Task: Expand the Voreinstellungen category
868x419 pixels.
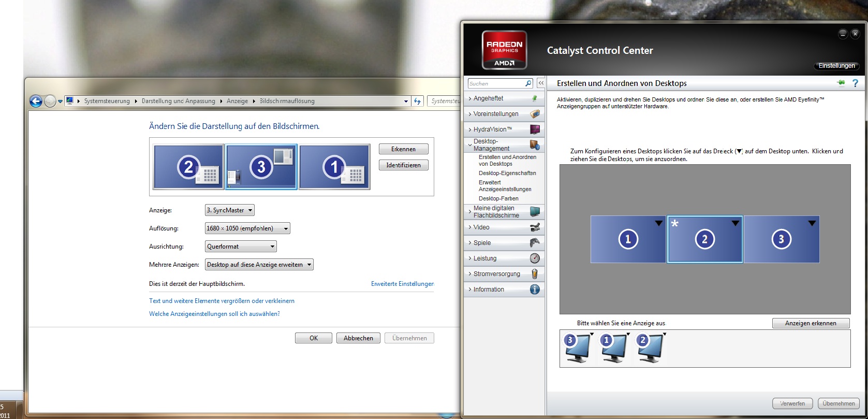Action: pyautogui.click(x=504, y=114)
